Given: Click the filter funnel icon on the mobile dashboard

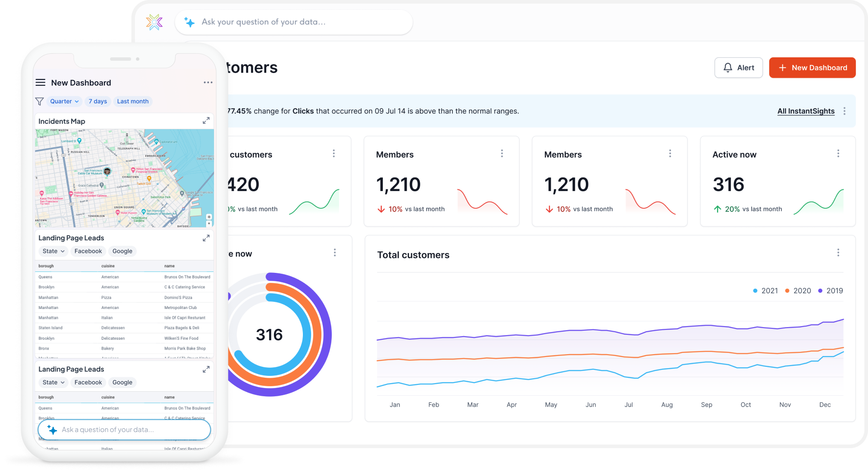Looking at the screenshot, I should tap(39, 101).
